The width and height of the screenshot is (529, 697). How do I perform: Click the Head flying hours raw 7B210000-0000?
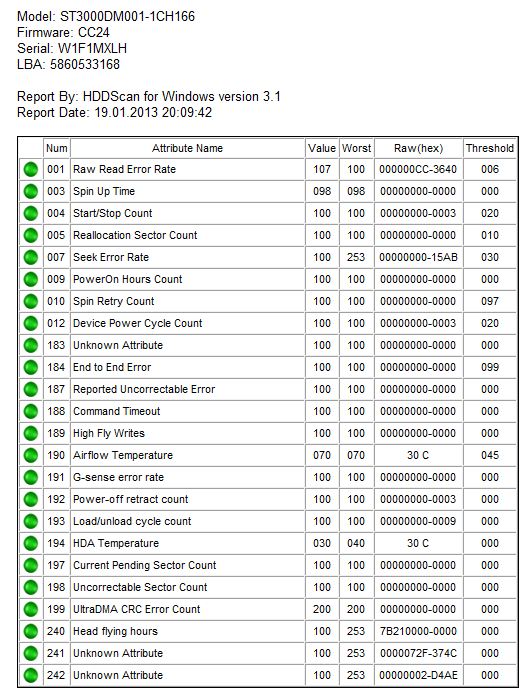point(418,631)
